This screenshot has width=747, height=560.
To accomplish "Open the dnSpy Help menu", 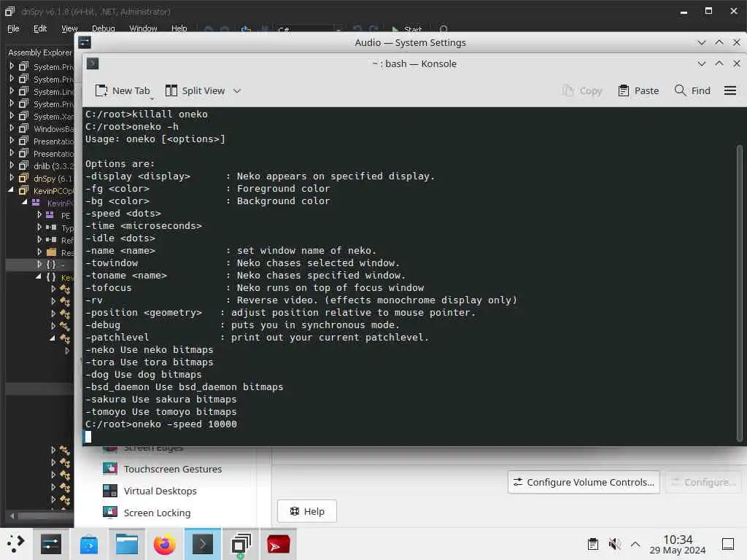I will pos(179,28).
